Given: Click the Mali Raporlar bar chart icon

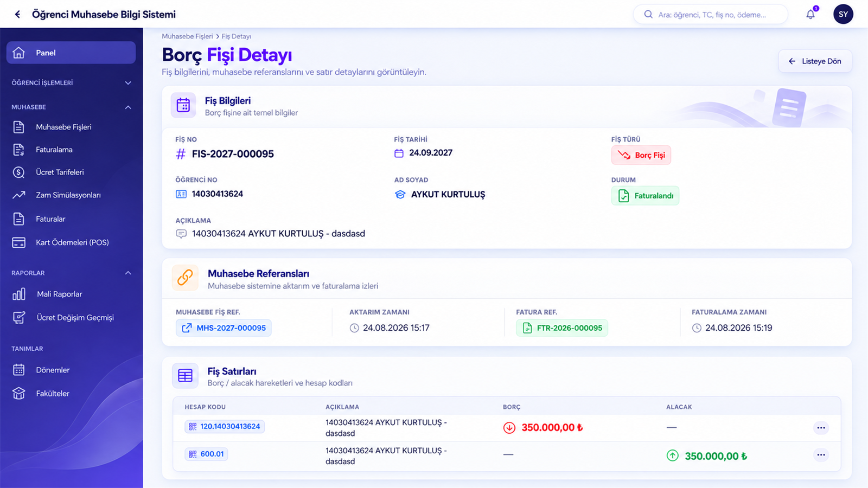Looking at the screenshot, I should (19, 294).
